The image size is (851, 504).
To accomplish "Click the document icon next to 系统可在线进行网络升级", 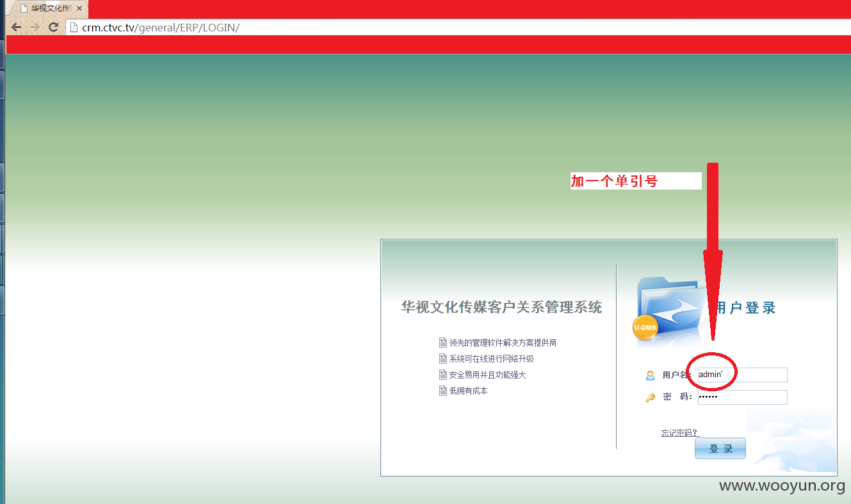I will [442, 359].
